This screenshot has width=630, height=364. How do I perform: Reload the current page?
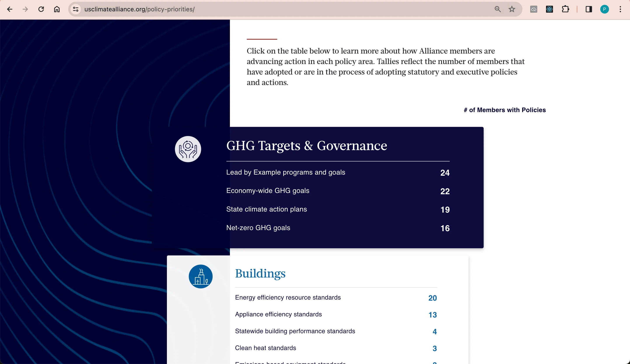tap(41, 9)
